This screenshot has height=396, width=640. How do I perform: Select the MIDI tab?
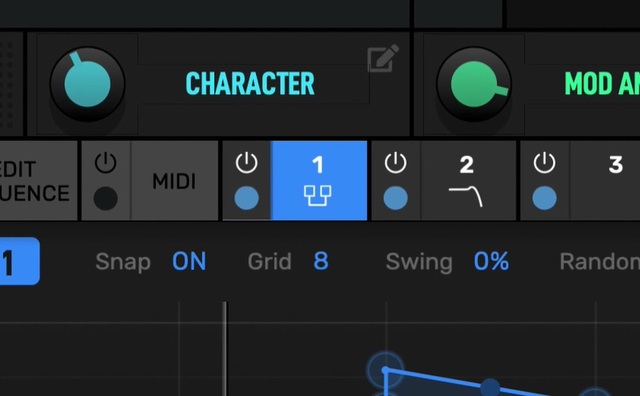click(174, 181)
